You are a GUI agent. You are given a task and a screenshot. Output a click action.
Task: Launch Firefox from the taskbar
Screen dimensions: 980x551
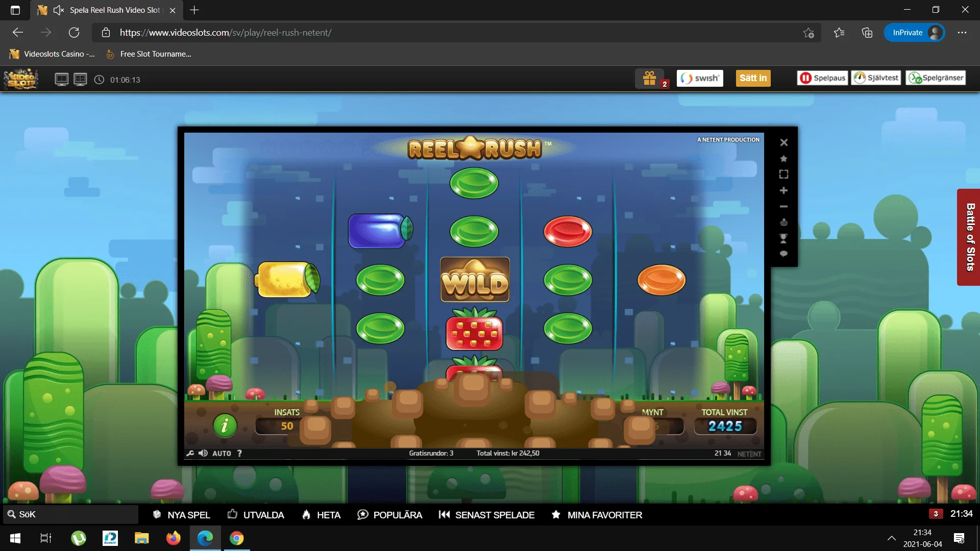tap(174, 538)
